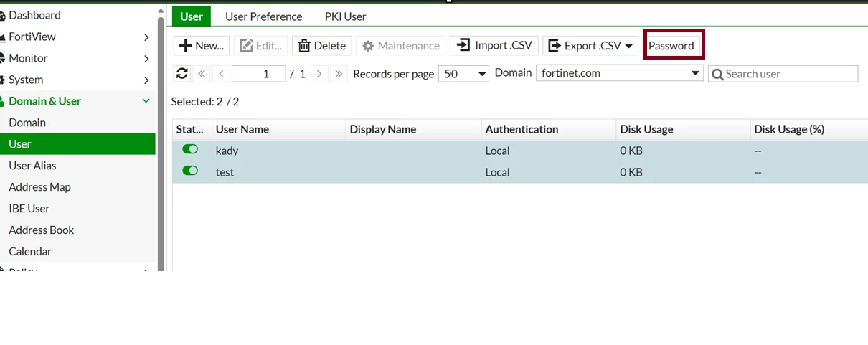Open the Domain fortinet.com dropdown
Screen dimensions: 868x345
(x=620, y=73)
